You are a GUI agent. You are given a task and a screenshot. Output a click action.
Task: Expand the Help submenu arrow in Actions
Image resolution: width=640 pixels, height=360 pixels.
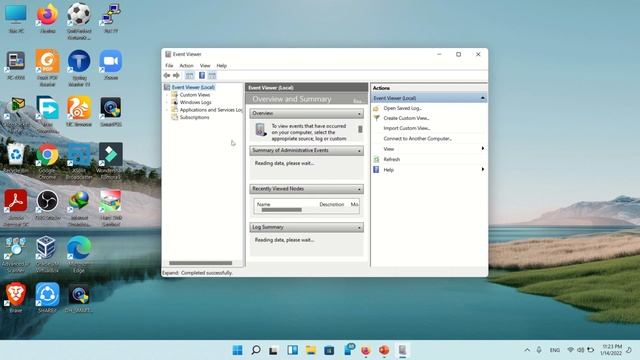point(483,169)
